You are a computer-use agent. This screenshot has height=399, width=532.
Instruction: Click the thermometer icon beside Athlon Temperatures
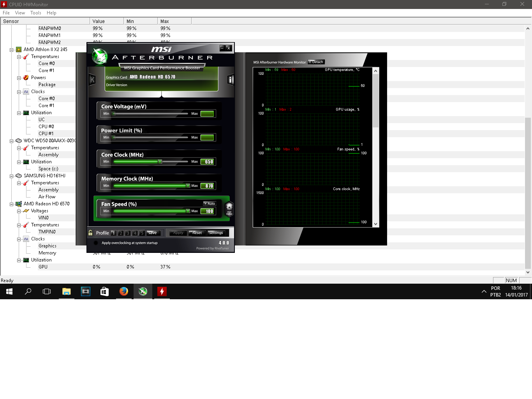pyautogui.click(x=26, y=56)
